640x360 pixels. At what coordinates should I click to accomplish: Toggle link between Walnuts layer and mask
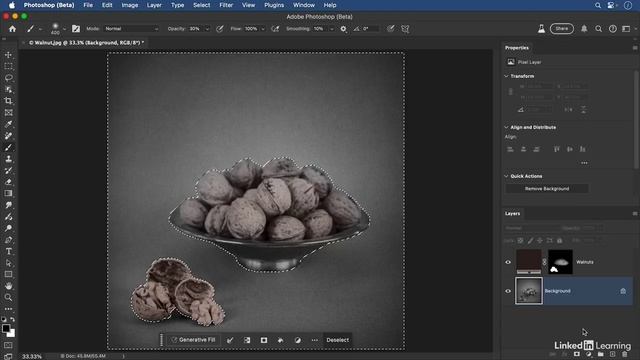(544, 262)
